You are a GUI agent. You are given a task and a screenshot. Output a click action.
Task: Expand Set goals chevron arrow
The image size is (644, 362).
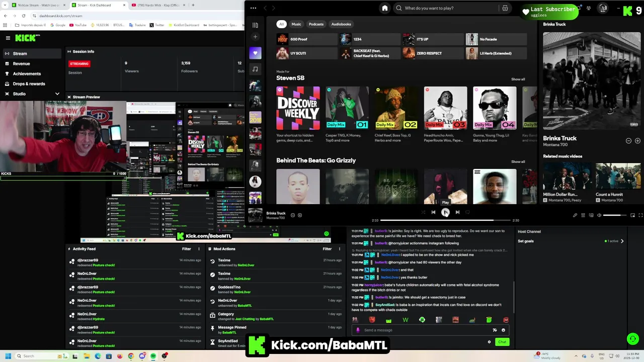point(622,241)
